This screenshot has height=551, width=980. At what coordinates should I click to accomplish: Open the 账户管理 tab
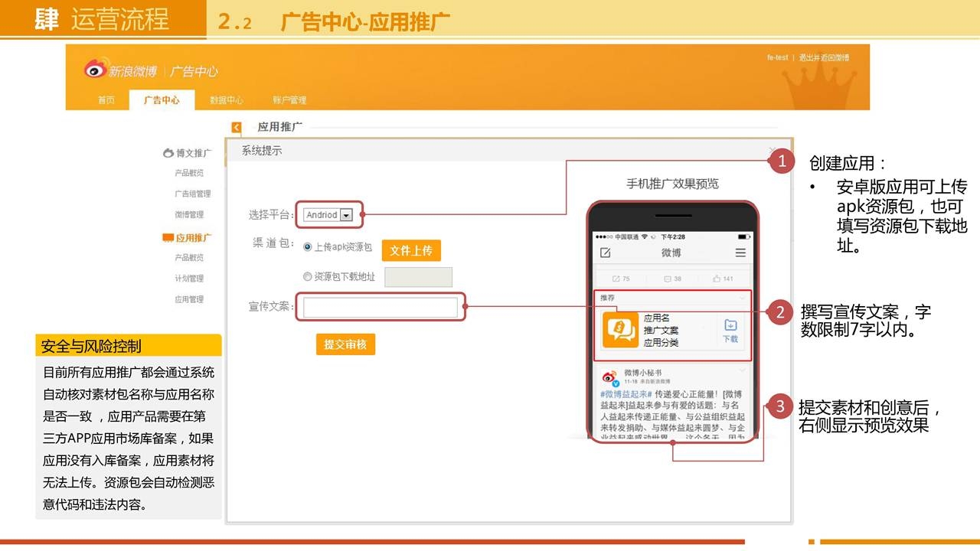(289, 100)
